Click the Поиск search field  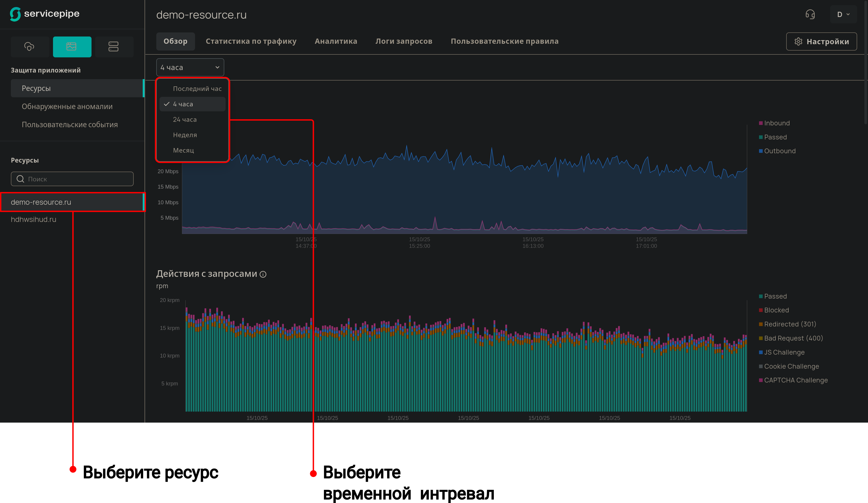72,179
